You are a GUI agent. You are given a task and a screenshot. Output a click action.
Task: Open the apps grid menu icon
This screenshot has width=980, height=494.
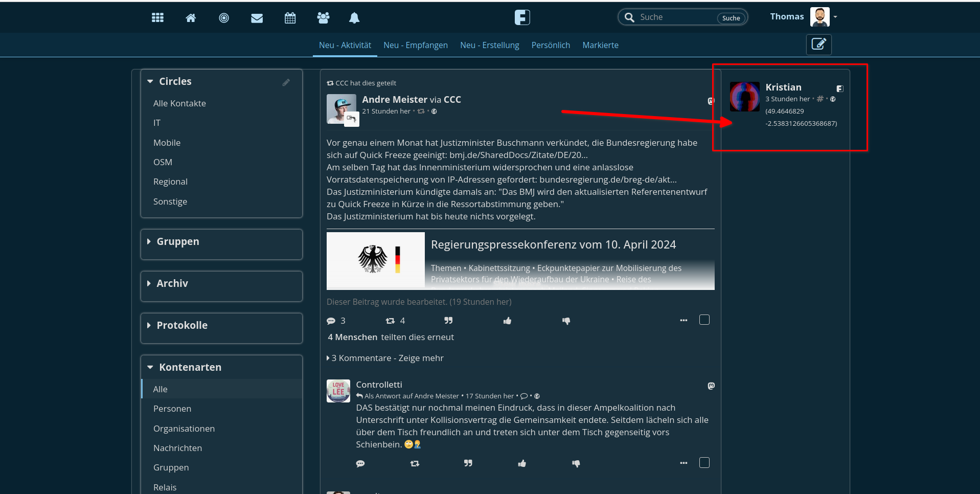point(157,18)
